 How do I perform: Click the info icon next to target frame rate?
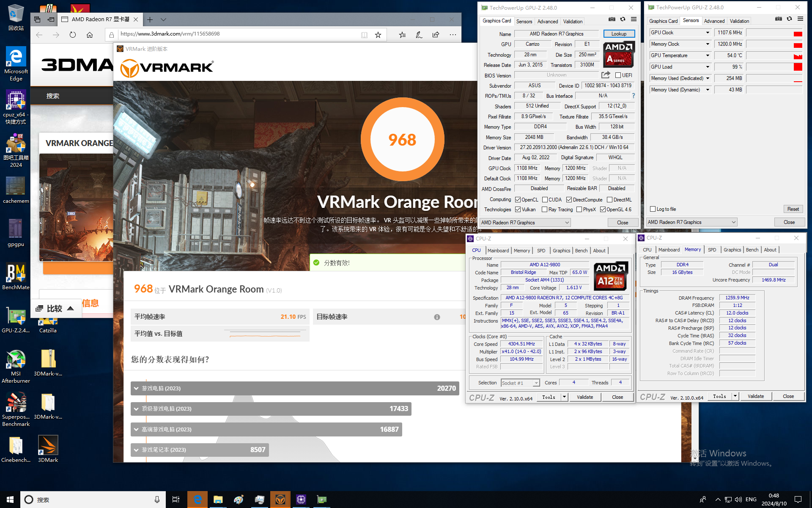point(437,317)
